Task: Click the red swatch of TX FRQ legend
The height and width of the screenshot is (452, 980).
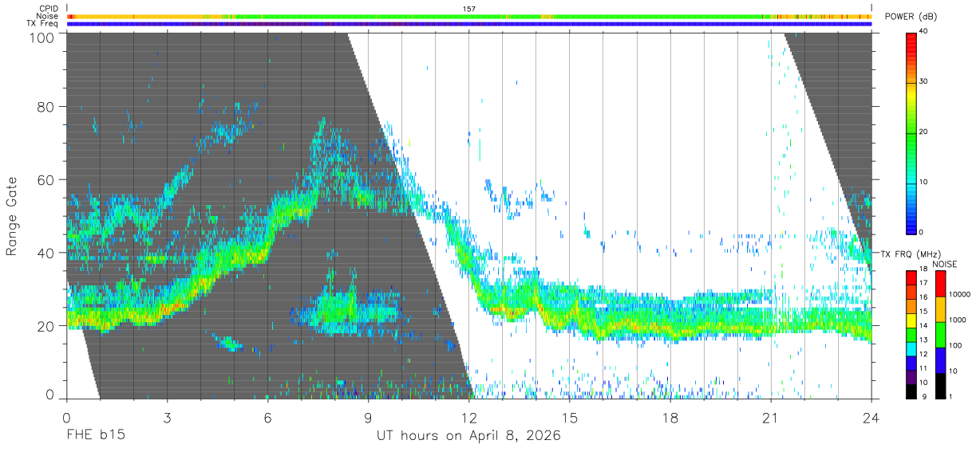Action: click(x=911, y=277)
